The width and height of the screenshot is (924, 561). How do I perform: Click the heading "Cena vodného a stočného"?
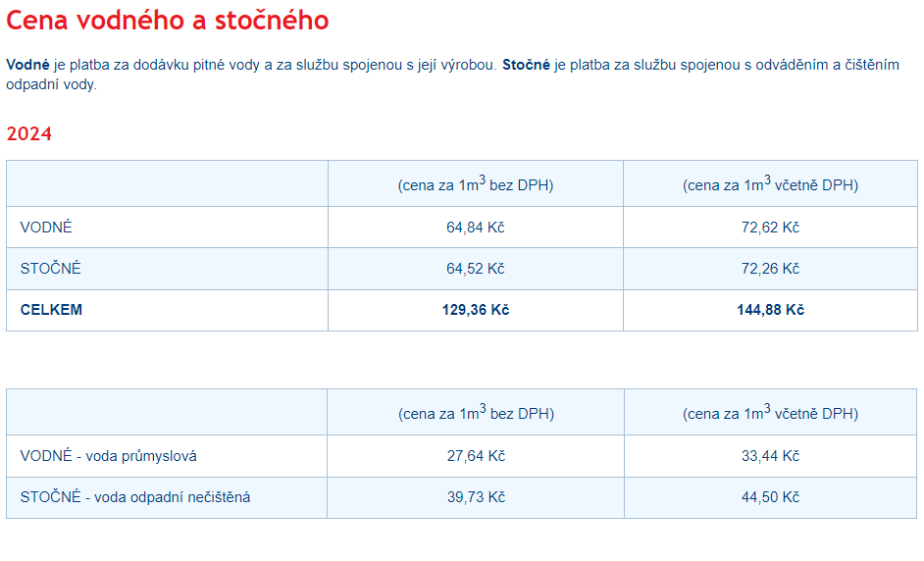(x=168, y=21)
